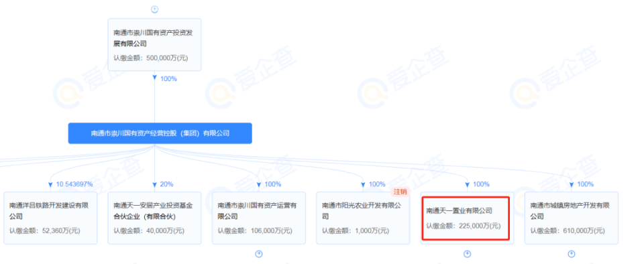Click 100% label above 南通市阳光农业开发有限公司
The image size is (644, 264).
coord(376,184)
